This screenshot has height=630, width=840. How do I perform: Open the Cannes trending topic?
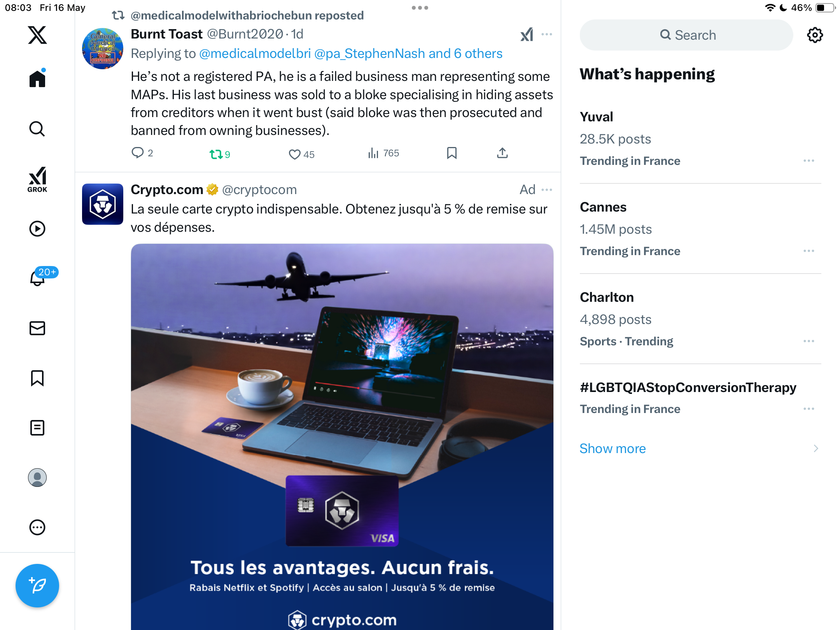coord(700,229)
